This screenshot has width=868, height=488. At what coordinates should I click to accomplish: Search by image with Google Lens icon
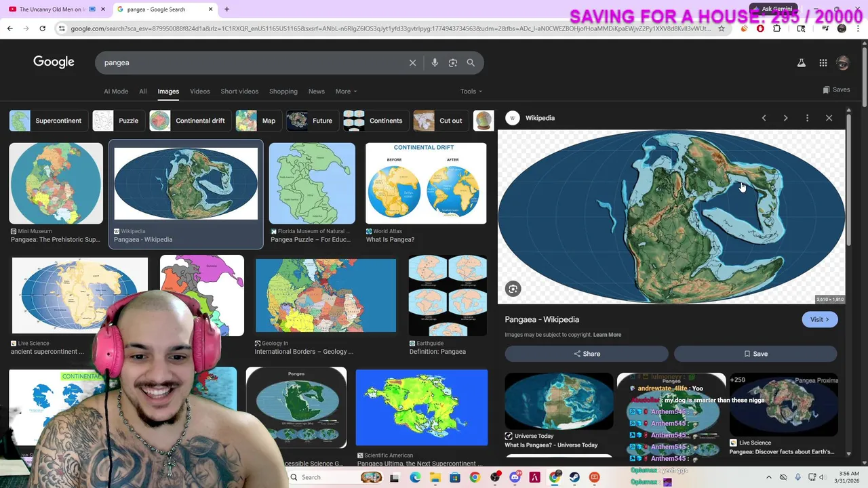click(453, 62)
